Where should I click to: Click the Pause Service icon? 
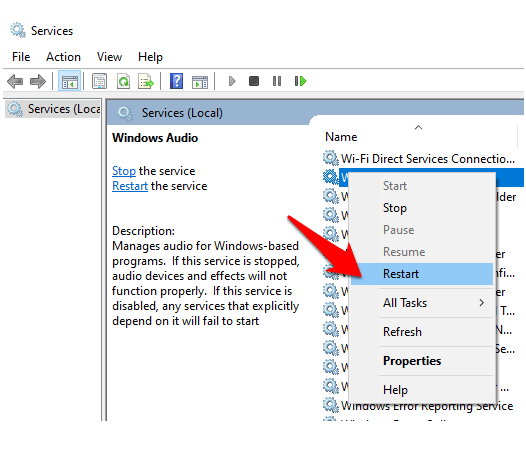pos(277,81)
